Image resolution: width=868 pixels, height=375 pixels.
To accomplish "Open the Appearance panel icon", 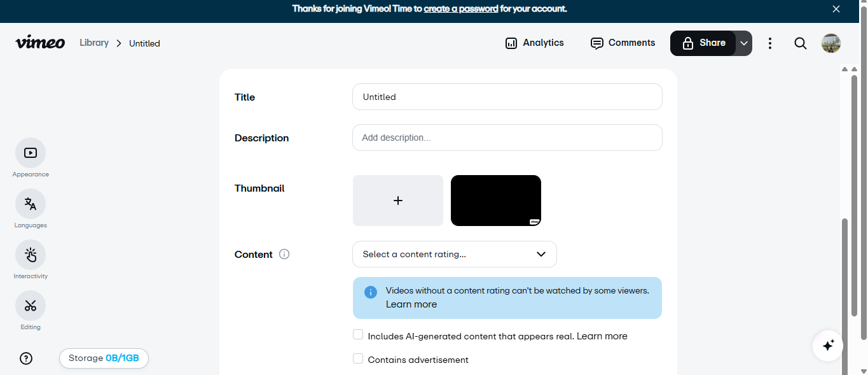I will point(31,153).
